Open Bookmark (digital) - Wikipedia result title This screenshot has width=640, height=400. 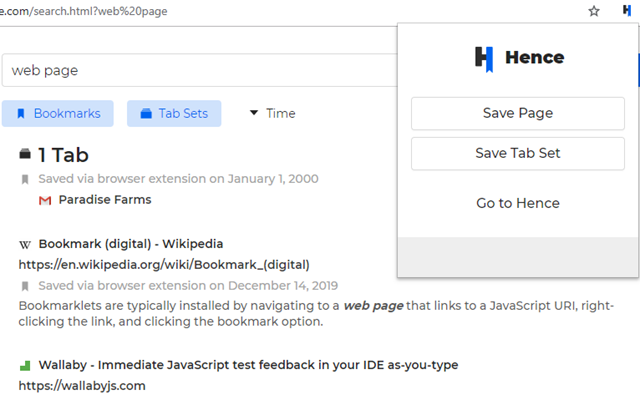(x=130, y=243)
